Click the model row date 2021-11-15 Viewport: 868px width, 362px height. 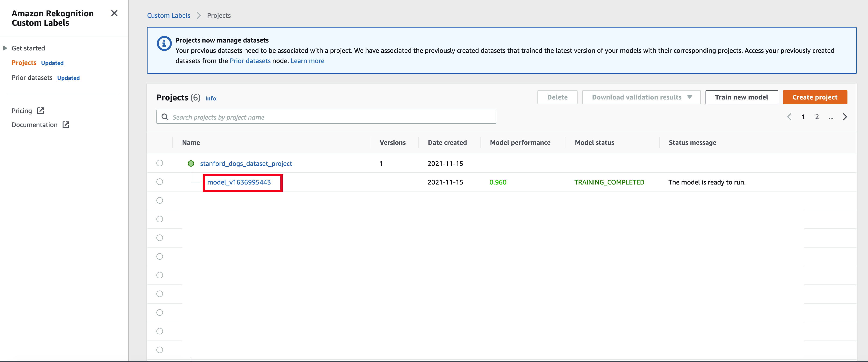point(445,182)
